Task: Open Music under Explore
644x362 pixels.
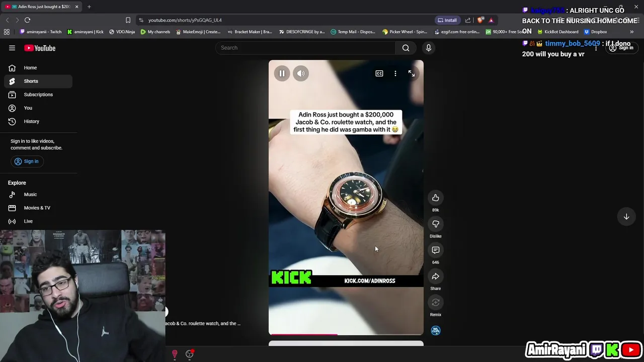Action: (x=38, y=194)
